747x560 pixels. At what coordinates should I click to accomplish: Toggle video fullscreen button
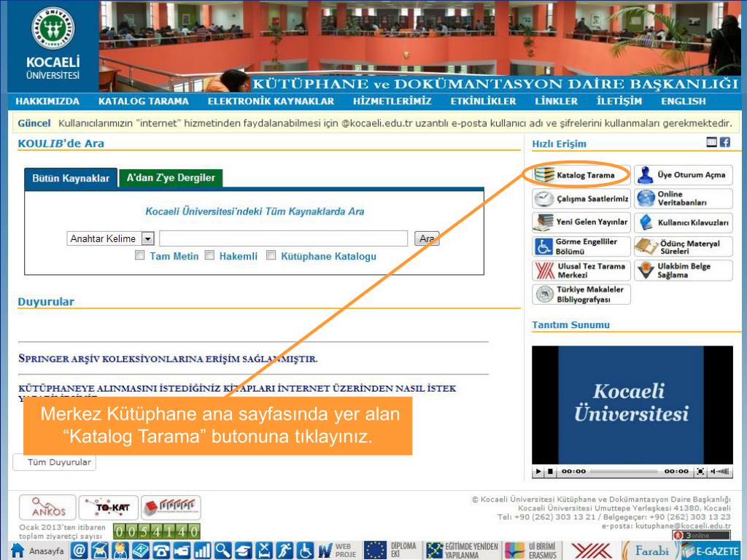[x=700, y=472]
